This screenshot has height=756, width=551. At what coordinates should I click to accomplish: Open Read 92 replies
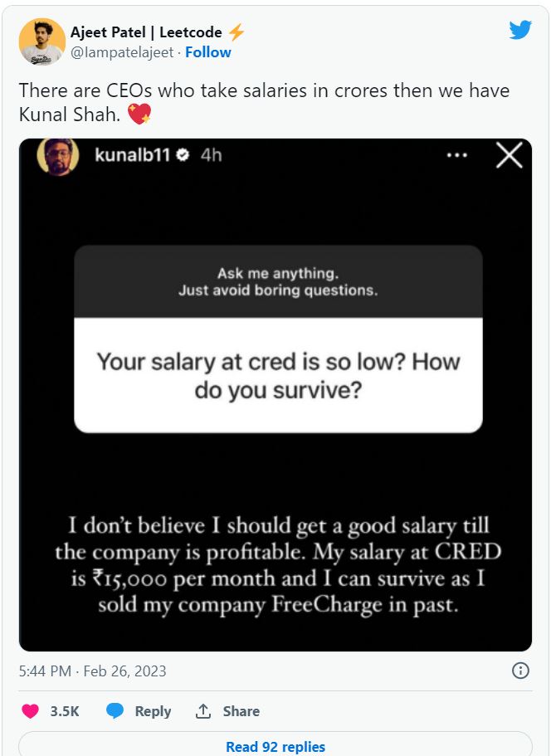pyautogui.click(x=275, y=747)
